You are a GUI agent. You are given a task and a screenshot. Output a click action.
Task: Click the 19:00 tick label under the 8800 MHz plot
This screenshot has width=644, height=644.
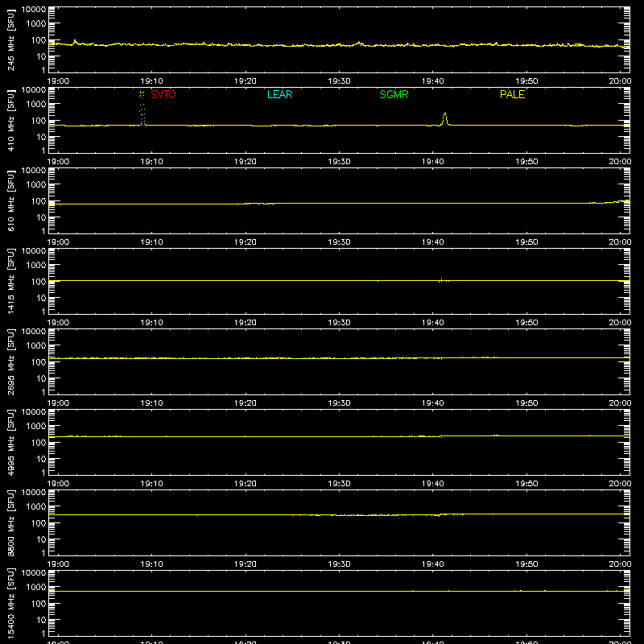pos(58,564)
